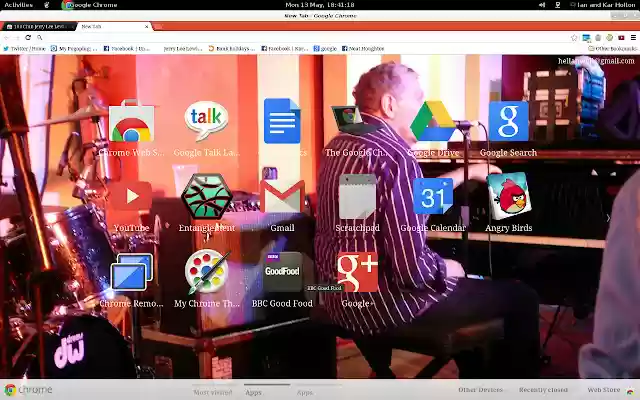Click the address bar
Image resolution: width=640 pixels, height=400 pixels.
coord(306,38)
